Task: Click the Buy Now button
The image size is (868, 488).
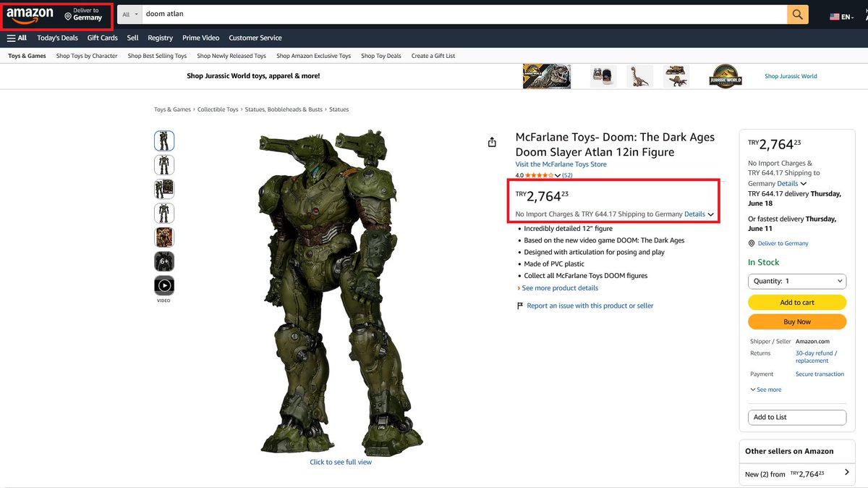Action: (x=797, y=321)
